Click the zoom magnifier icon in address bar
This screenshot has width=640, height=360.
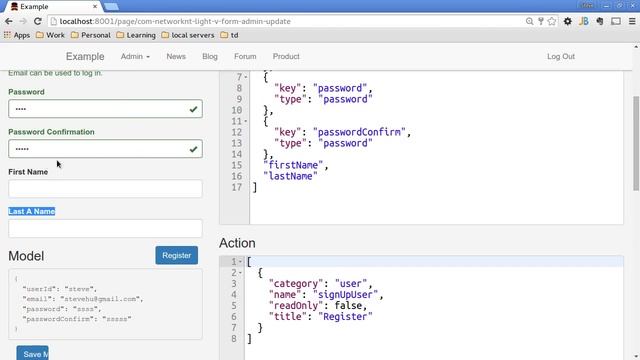529,21
